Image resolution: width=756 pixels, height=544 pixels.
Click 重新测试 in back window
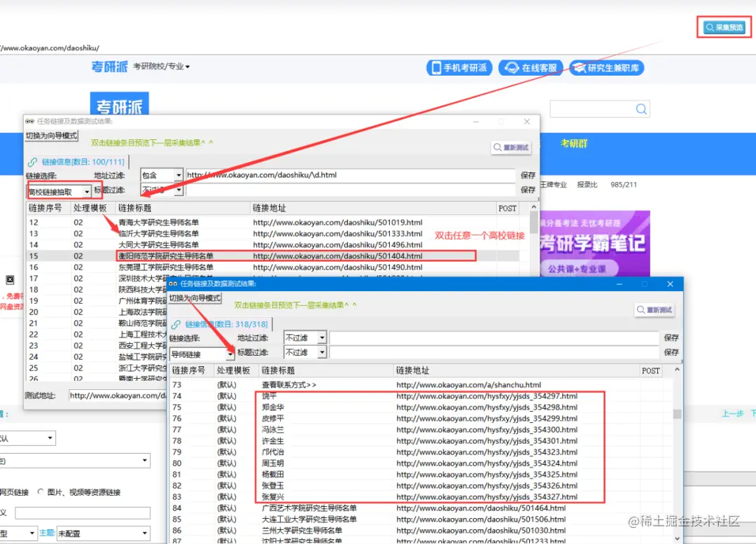[x=511, y=147]
